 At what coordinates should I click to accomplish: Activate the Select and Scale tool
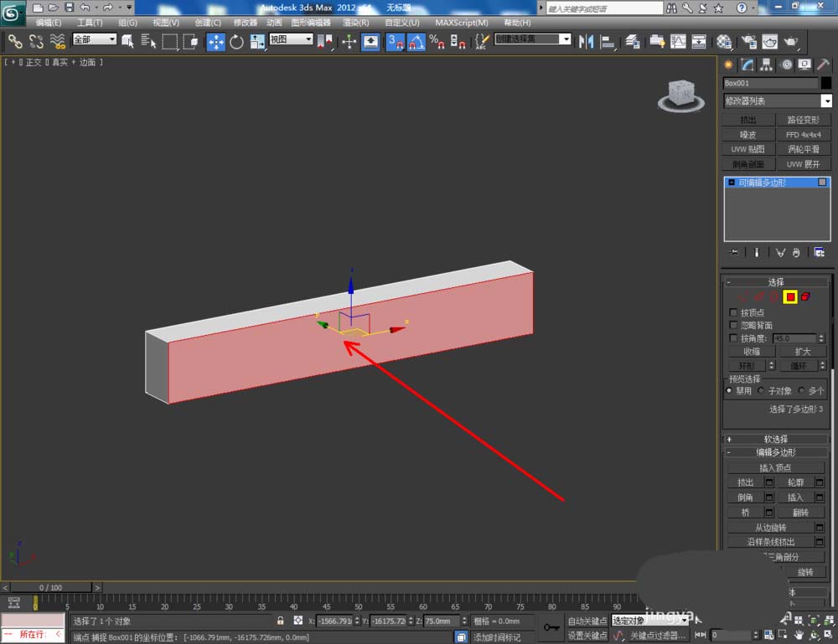tap(257, 41)
